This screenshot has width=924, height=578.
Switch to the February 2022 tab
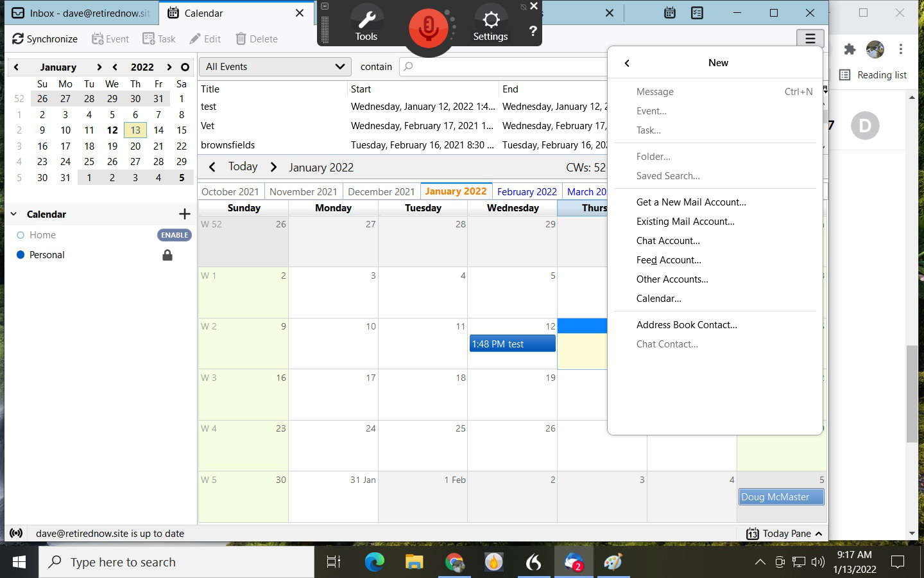(x=527, y=191)
